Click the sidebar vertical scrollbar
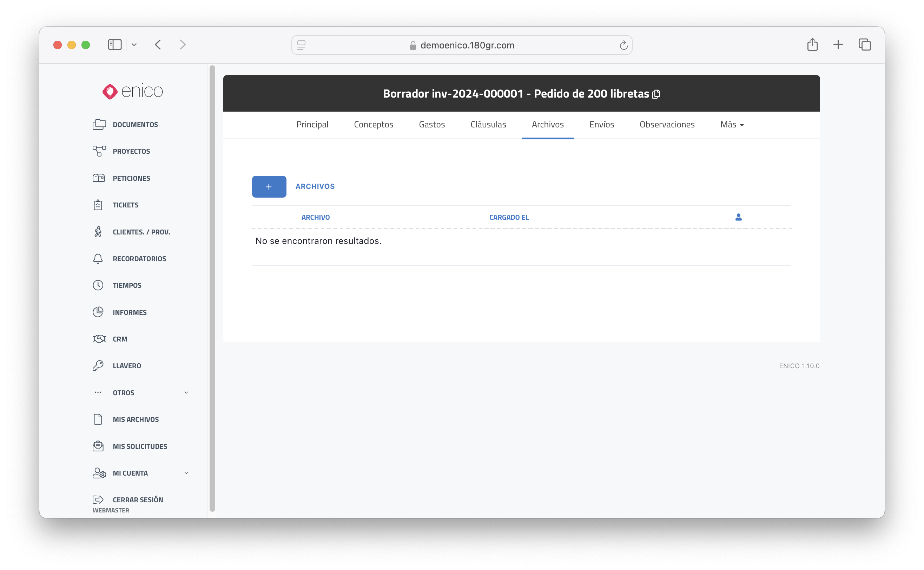This screenshot has width=924, height=570. 212,289
